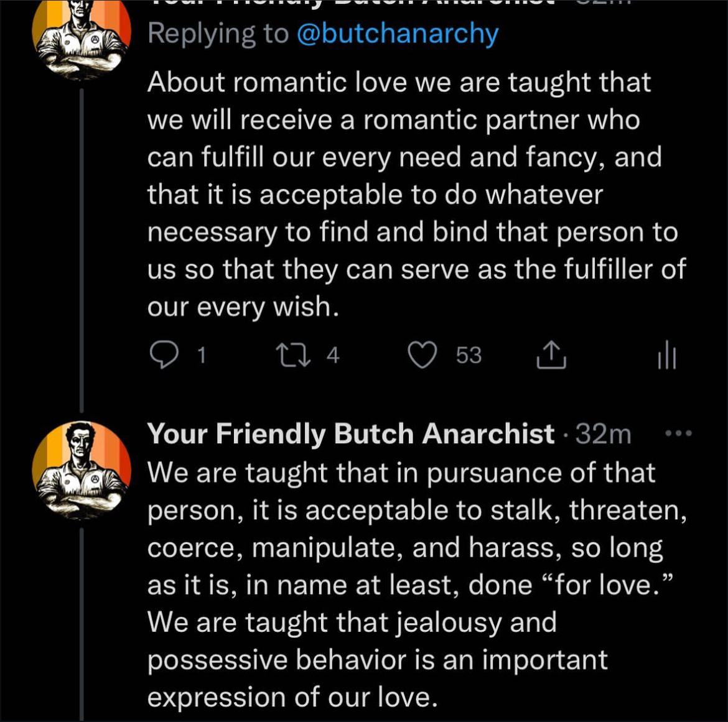Click the reply count number 1
Viewport: 728px width, 722px height.
point(201,356)
